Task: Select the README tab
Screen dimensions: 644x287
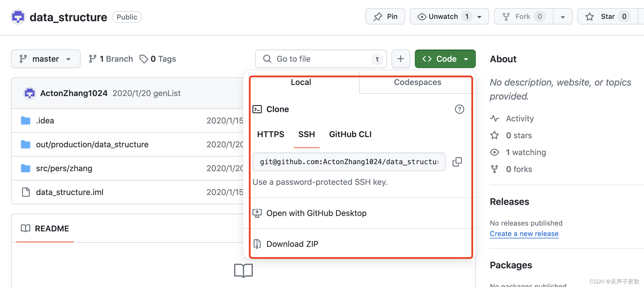Action: point(45,228)
